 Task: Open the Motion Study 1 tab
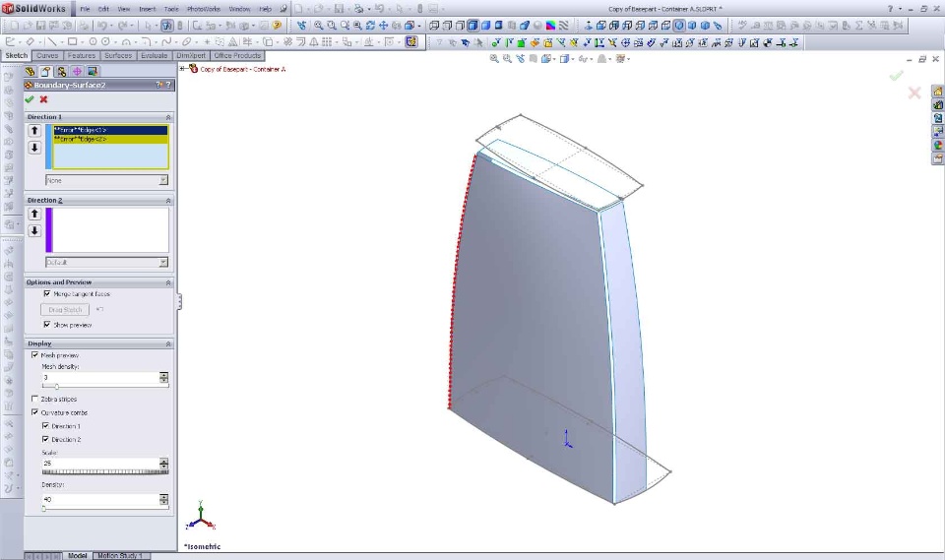click(x=119, y=556)
